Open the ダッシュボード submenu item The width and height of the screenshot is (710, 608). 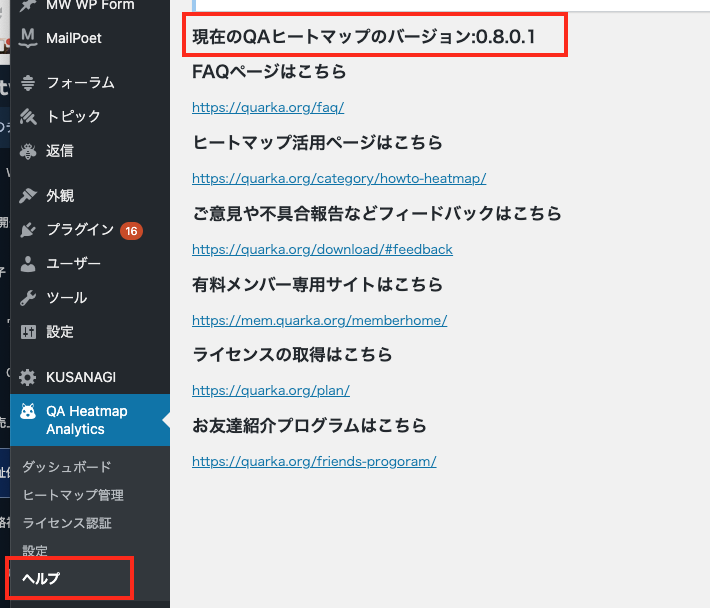67,467
